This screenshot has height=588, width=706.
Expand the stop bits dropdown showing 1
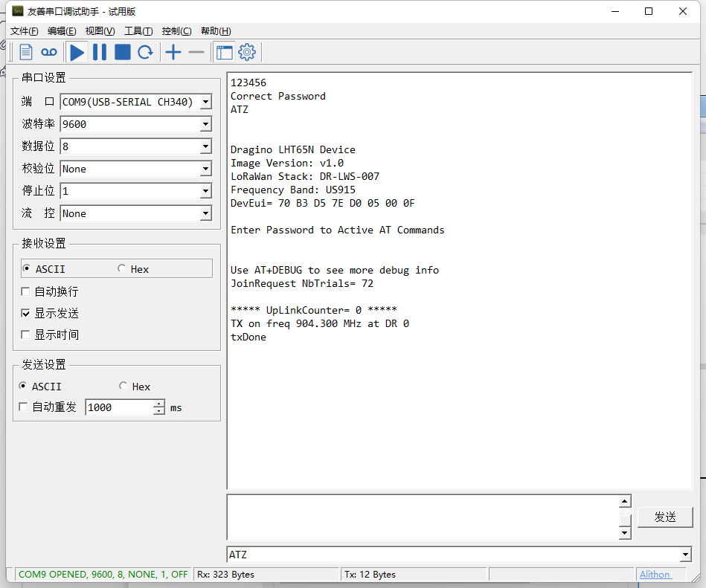pos(206,191)
